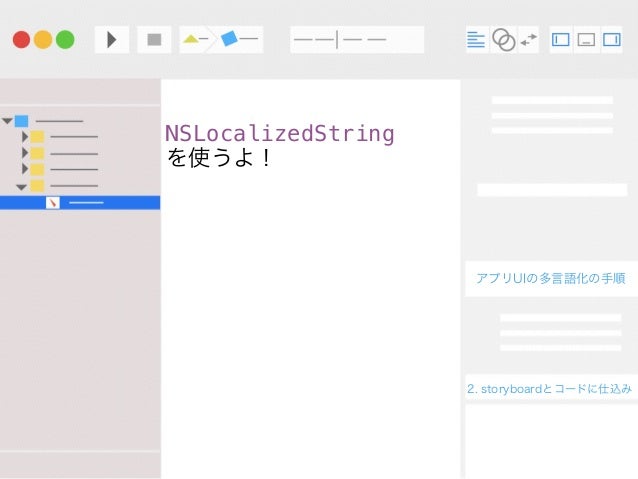Click the activity status bar field
Image resolution: width=638 pixels, height=479 pixels.
[x=357, y=39]
